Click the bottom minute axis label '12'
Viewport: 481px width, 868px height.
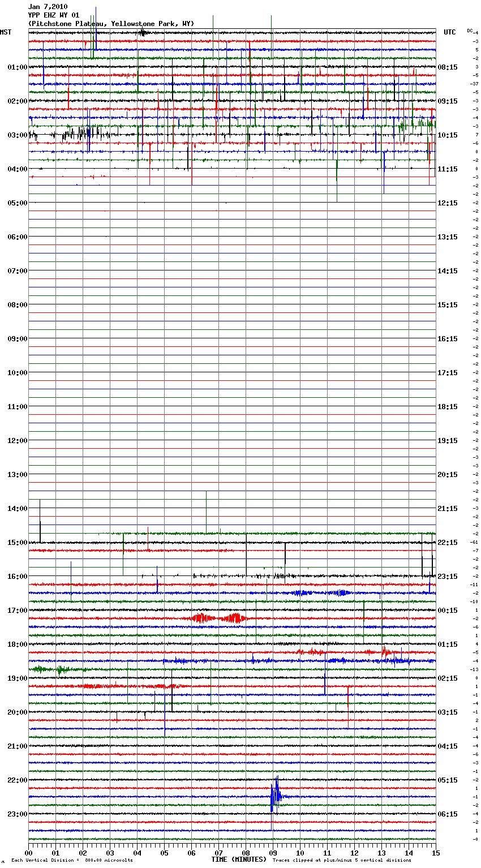point(354,853)
